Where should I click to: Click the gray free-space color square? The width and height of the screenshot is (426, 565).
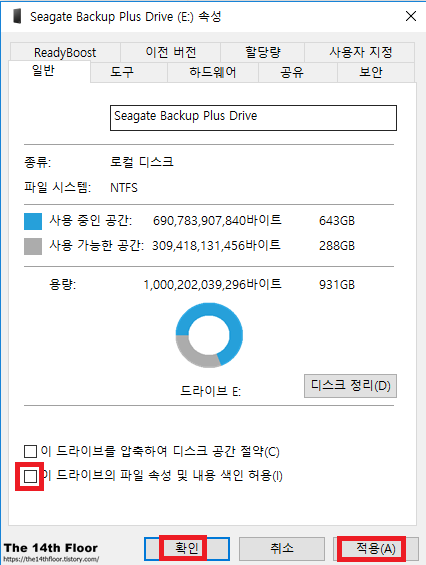(x=33, y=246)
